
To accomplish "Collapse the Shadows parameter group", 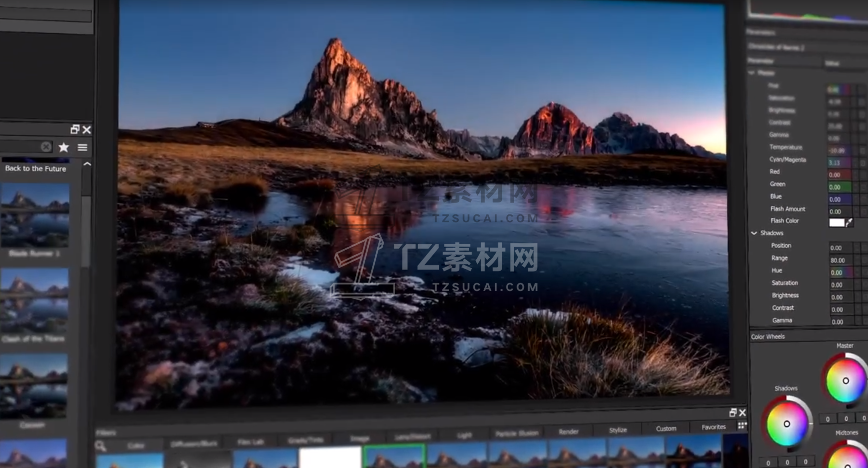I will point(754,233).
